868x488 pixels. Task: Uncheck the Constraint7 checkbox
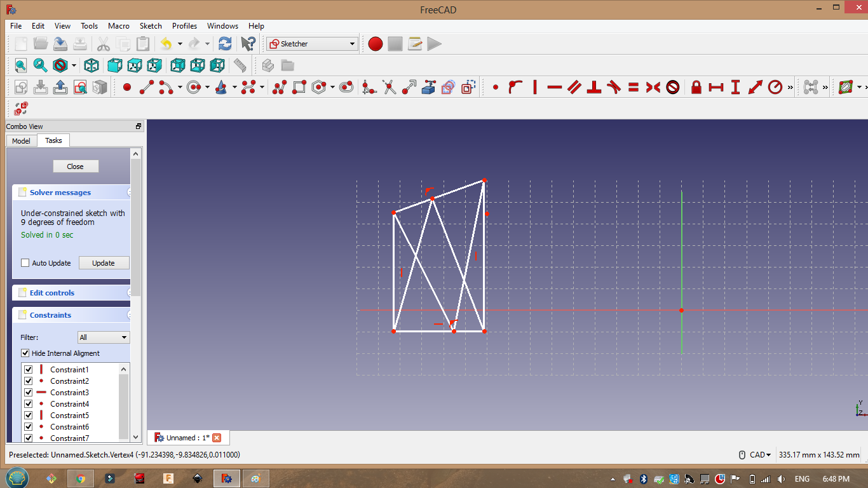pos(28,438)
